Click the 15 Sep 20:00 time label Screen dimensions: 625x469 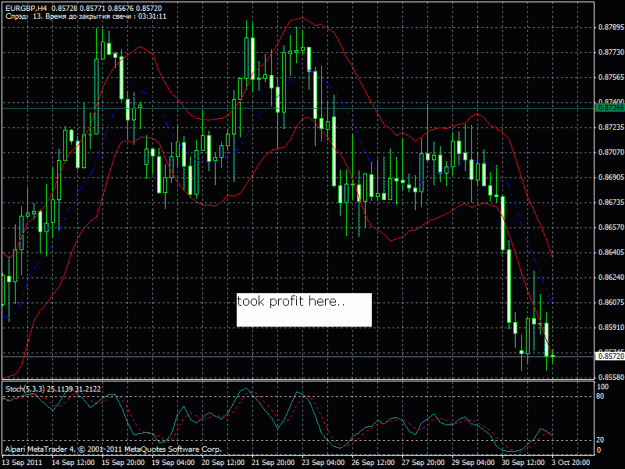pyautogui.click(x=123, y=463)
